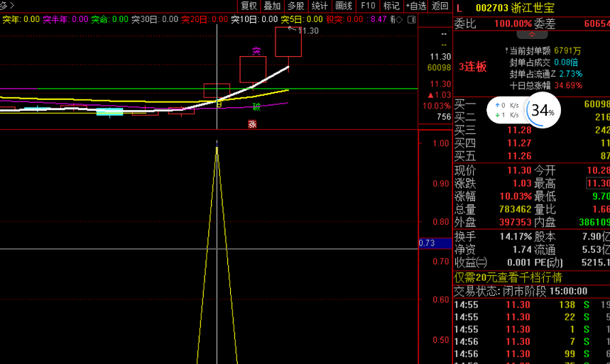The image size is (610, 364).
Task: Click 买五 price 11.26
Action: [x=519, y=156]
